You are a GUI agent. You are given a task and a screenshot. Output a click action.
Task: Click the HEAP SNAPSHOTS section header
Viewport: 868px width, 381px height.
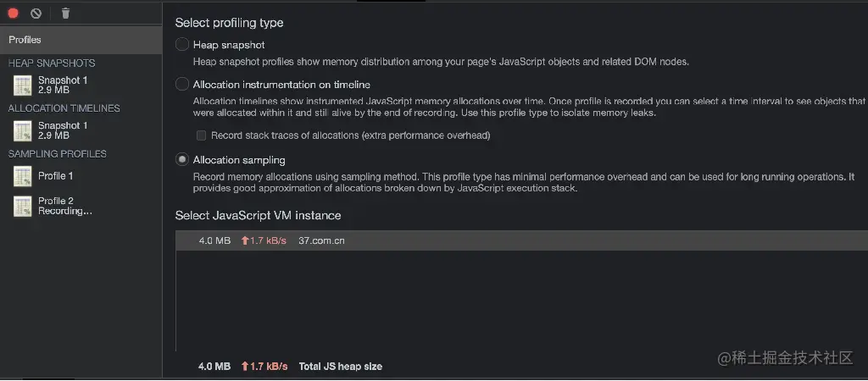(52, 63)
